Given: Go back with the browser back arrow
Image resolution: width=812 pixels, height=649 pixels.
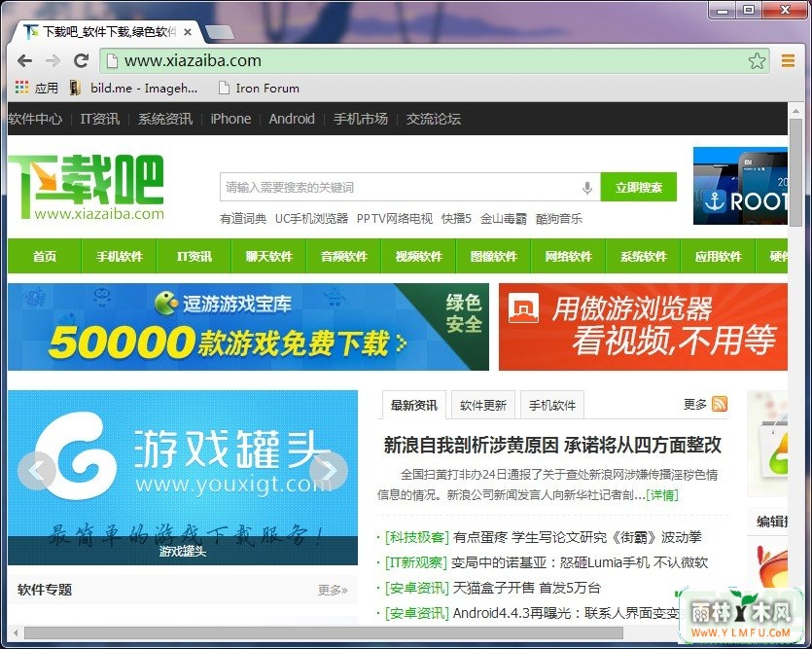Looking at the screenshot, I should coord(24,61).
